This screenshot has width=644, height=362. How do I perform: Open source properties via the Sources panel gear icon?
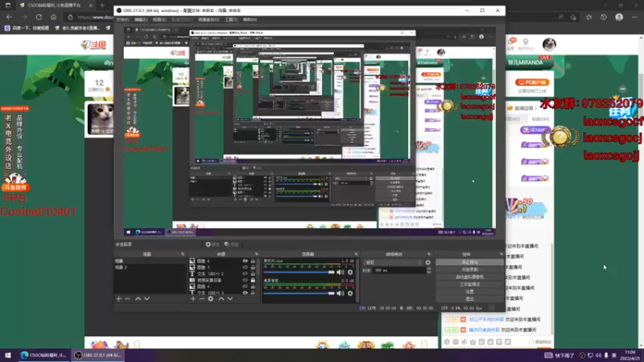pyautogui.click(x=211, y=298)
